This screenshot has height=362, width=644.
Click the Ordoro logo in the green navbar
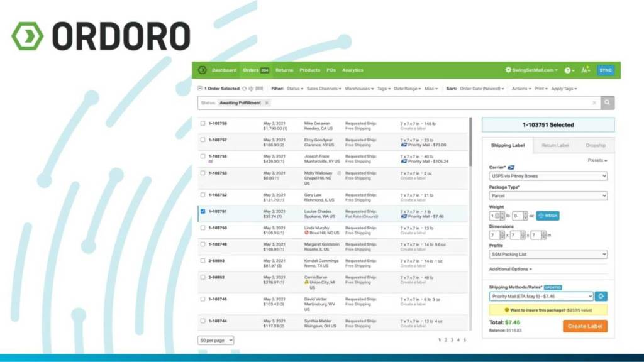coord(202,70)
